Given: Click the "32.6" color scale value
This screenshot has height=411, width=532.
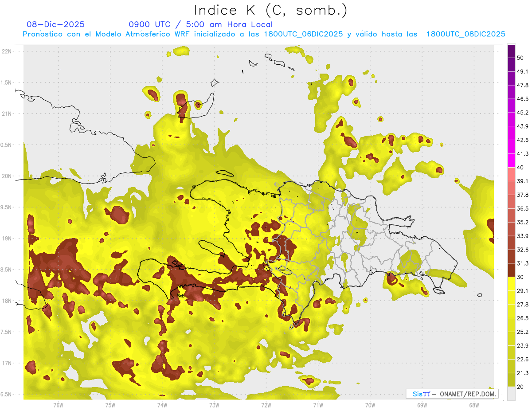Looking at the screenshot, I should pyautogui.click(x=522, y=250).
